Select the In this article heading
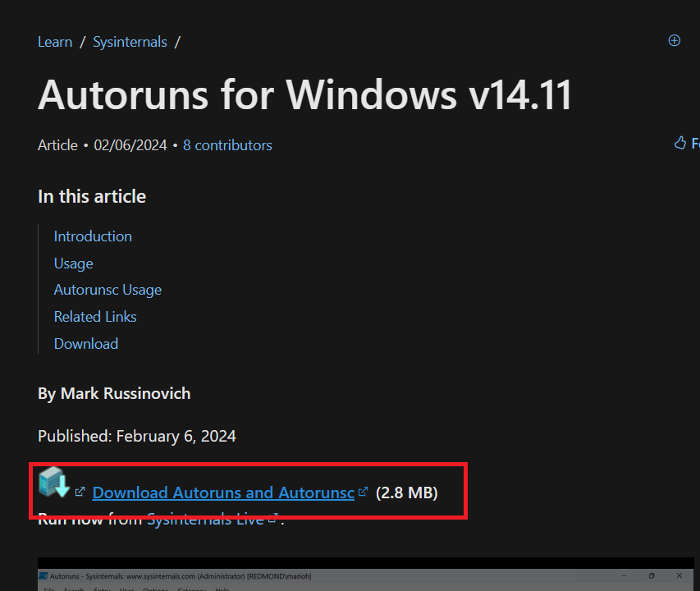The width and height of the screenshot is (700, 591). (92, 196)
